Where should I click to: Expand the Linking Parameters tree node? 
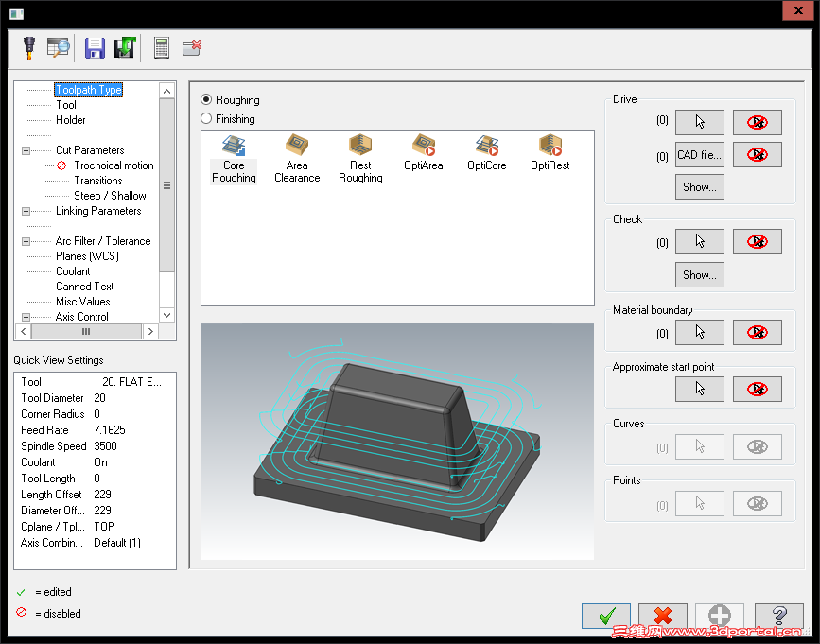click(x=26, y=211)
